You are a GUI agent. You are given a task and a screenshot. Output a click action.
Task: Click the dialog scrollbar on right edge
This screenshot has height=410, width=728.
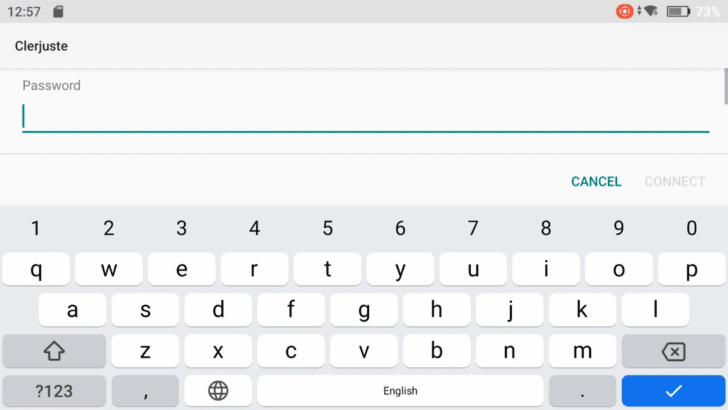[726, 87]
